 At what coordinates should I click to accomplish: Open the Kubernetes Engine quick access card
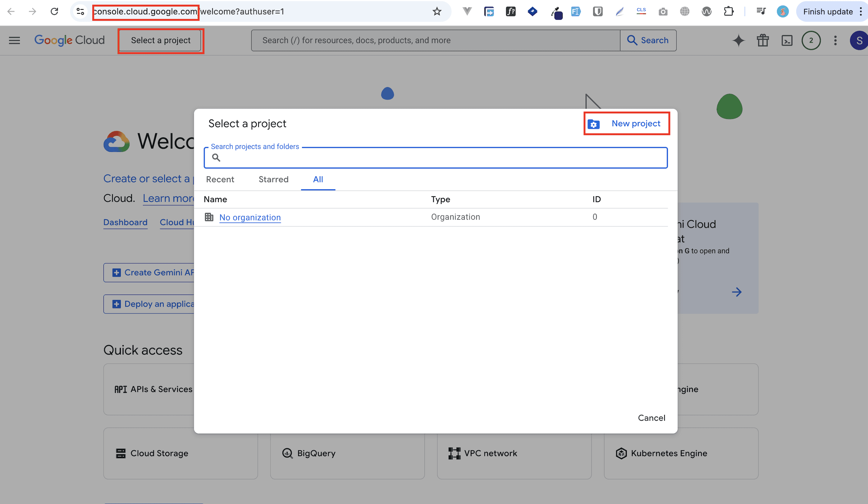click(x=681, y=453)
